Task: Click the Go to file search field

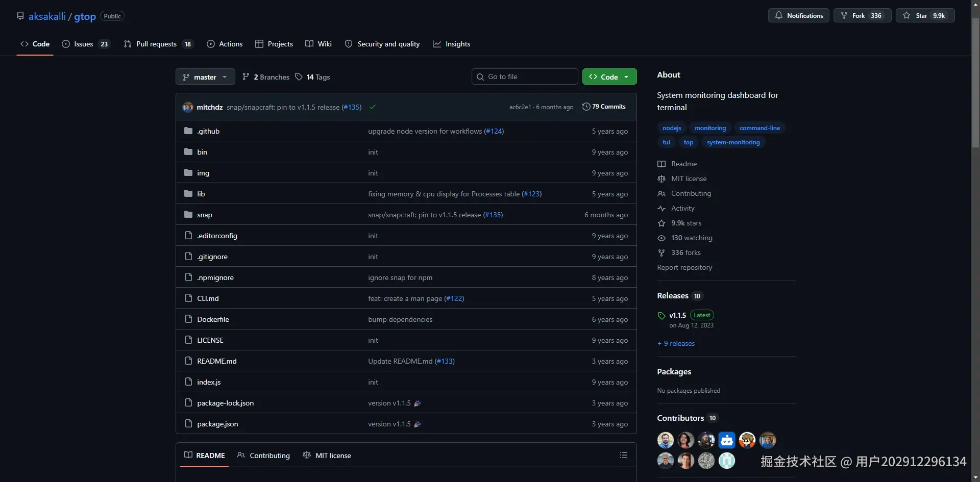Action: click(525, 77)
